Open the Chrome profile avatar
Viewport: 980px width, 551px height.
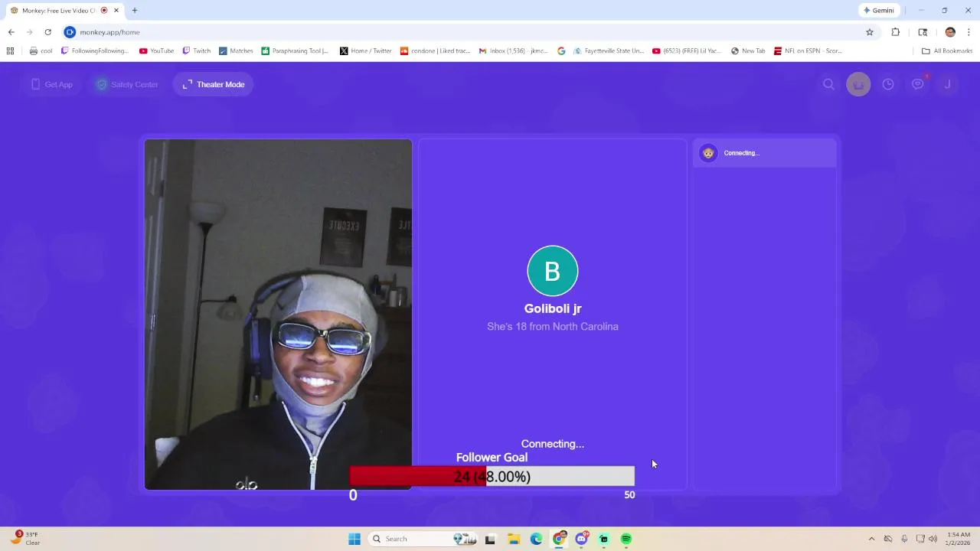point(950,32)
